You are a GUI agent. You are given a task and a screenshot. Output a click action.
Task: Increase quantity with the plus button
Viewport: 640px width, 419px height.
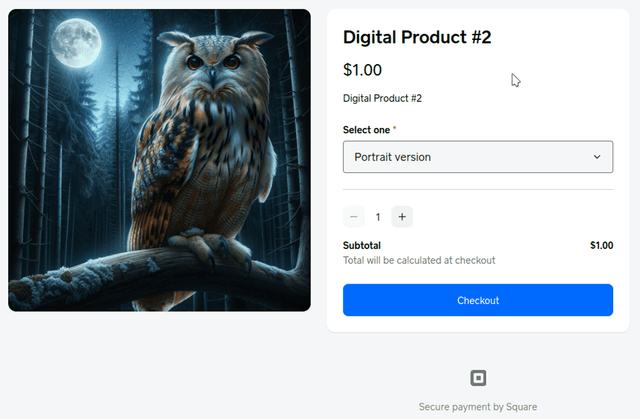point(402,217)
